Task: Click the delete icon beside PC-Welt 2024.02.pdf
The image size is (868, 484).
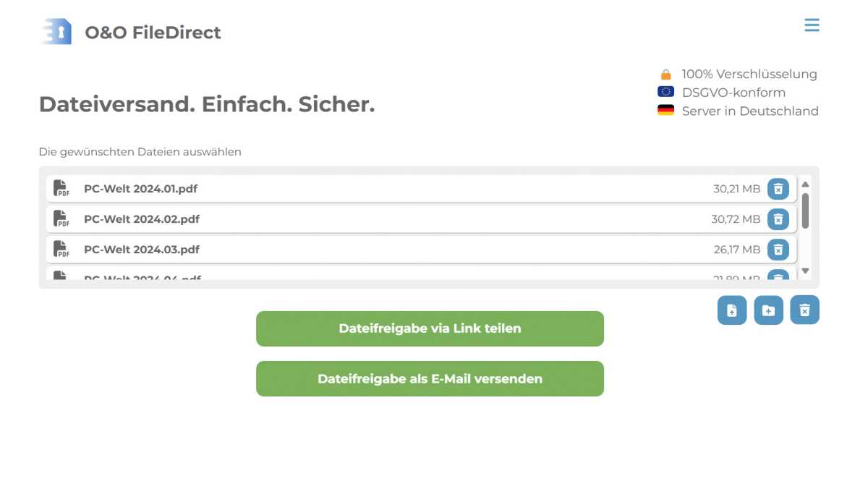Action: point(778,218)
